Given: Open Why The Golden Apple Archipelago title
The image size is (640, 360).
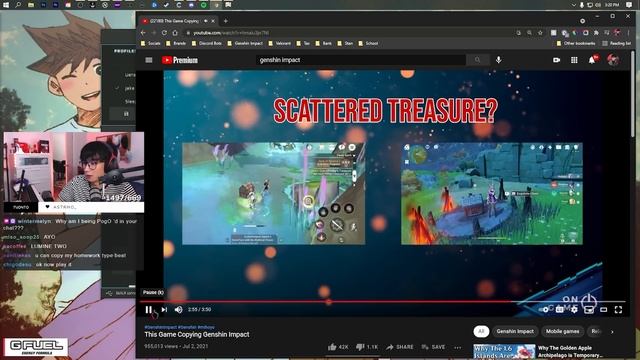Looking at the screenshot, I should coord(570,351).
